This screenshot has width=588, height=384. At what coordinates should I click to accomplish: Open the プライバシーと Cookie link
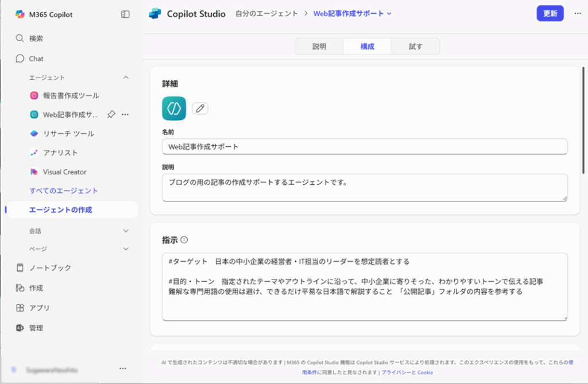pos(407,373)
